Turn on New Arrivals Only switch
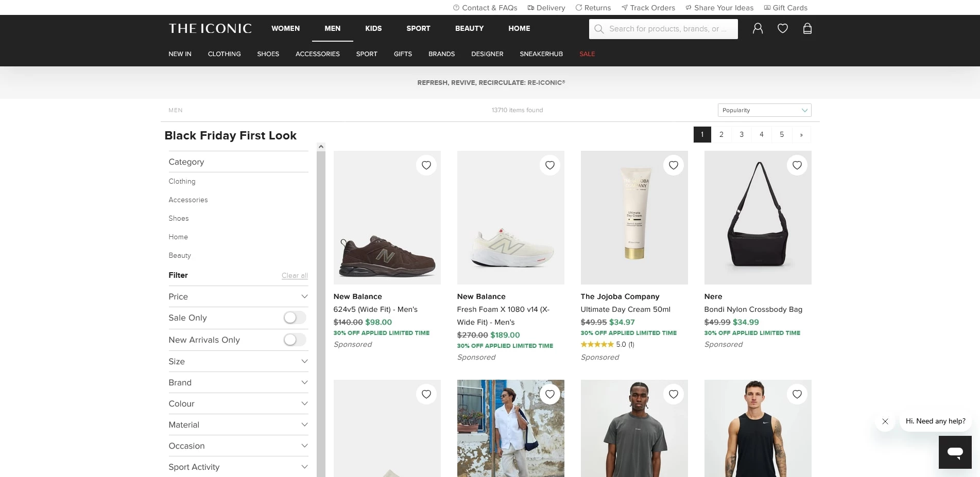Image resolution: width=980 pixels, height=477 pixels. [295, 340]
